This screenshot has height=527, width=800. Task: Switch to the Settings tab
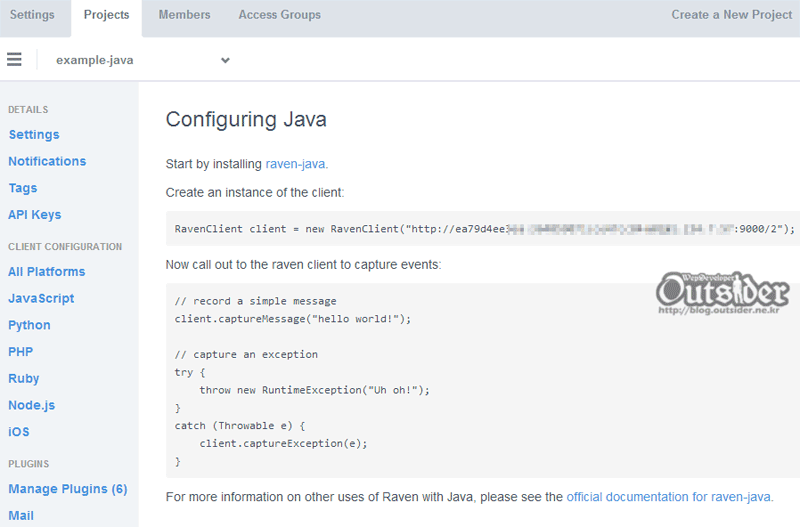click(x=32, y=15)
